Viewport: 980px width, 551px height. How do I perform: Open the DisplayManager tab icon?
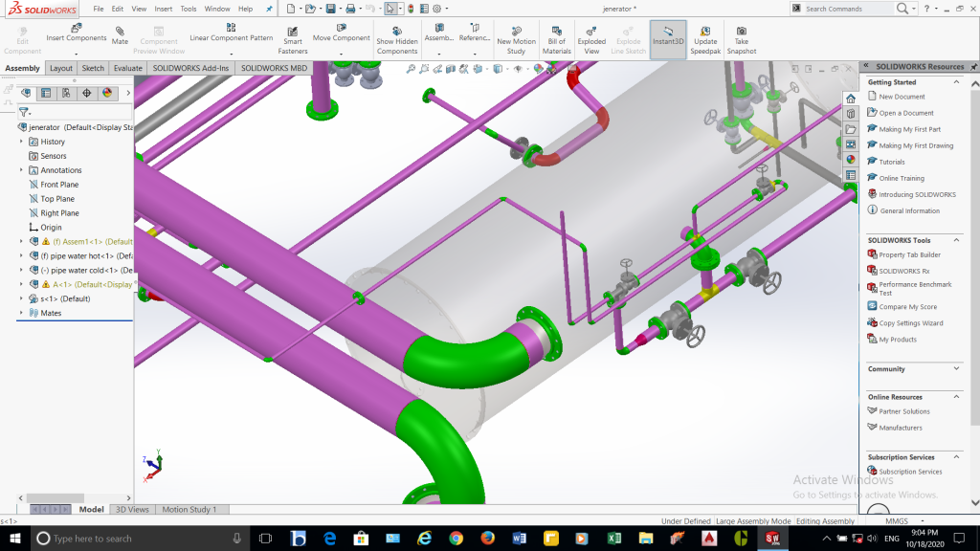point(107,93)
